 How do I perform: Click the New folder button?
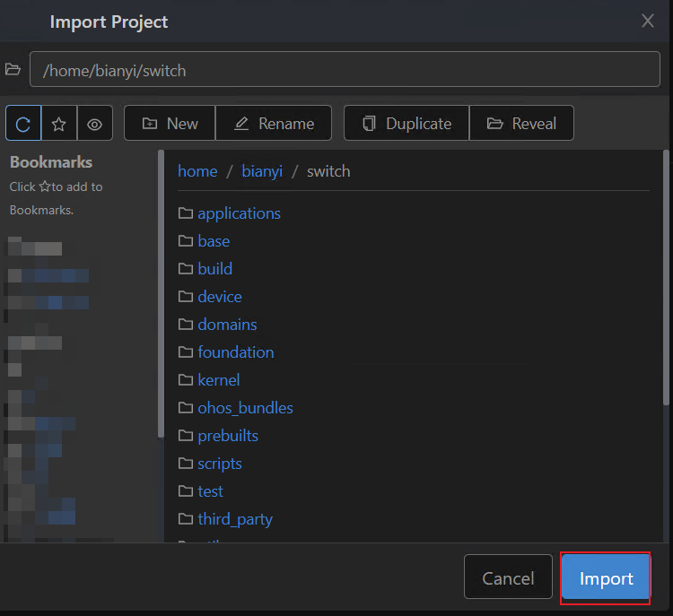[x=170, y=124]
